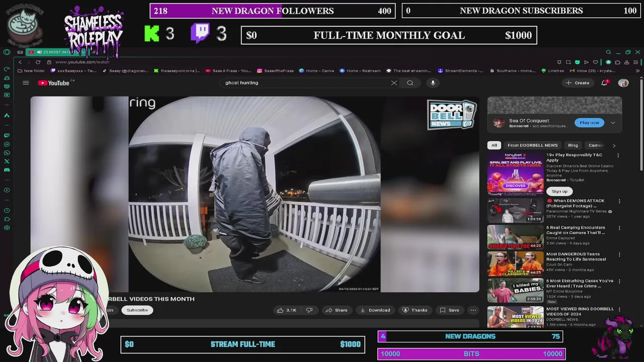Open options for When DEMONS ATTACK video

(619, 201)
